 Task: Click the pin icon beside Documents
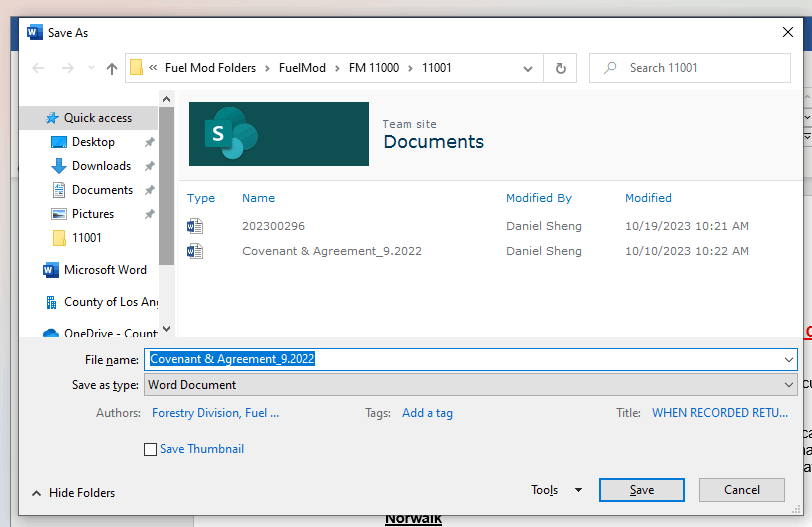coord(150,190)
